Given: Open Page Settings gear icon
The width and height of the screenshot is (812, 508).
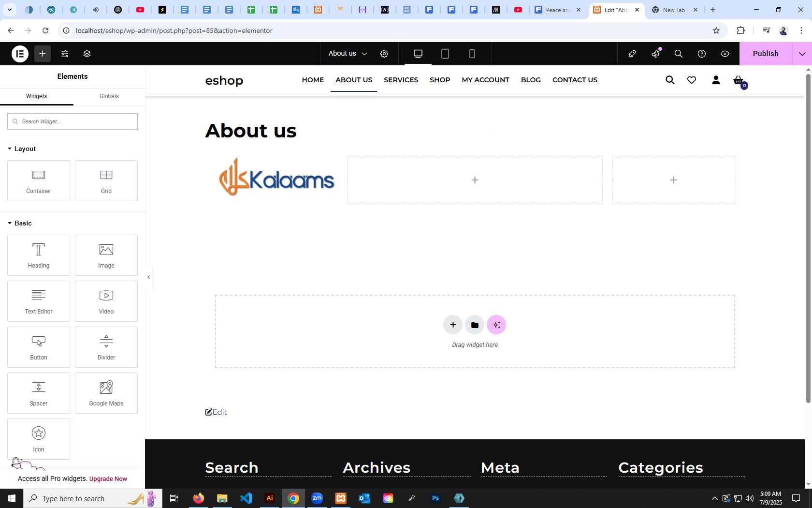Looking at the screenshot, I should click(384, 54).
